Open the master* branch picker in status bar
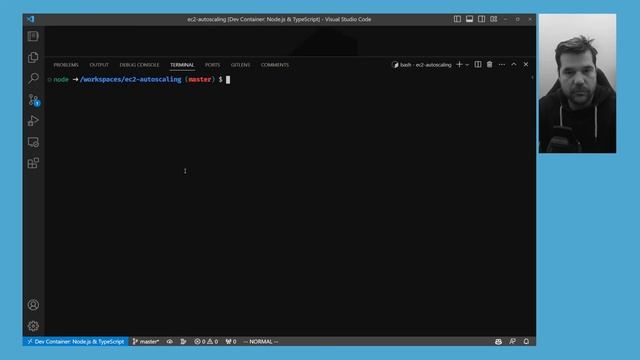Screen dimensions: 640x360 pyautogui.click(x=146, y=342)
